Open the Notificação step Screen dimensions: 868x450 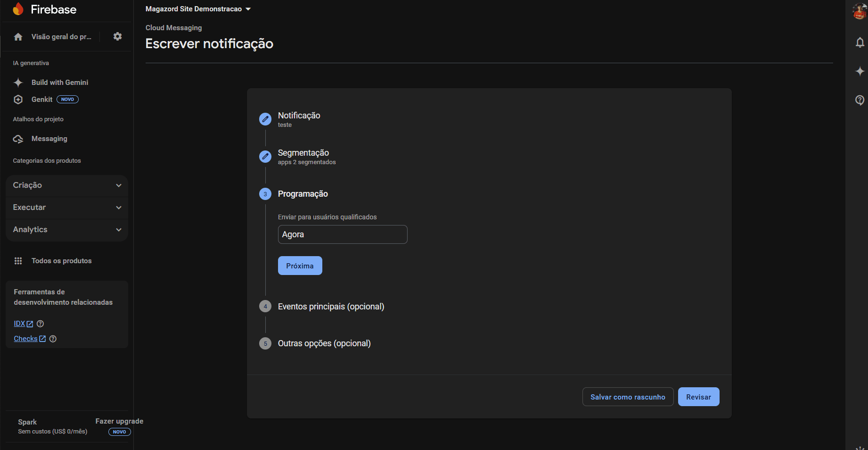(x=299, y=116)
